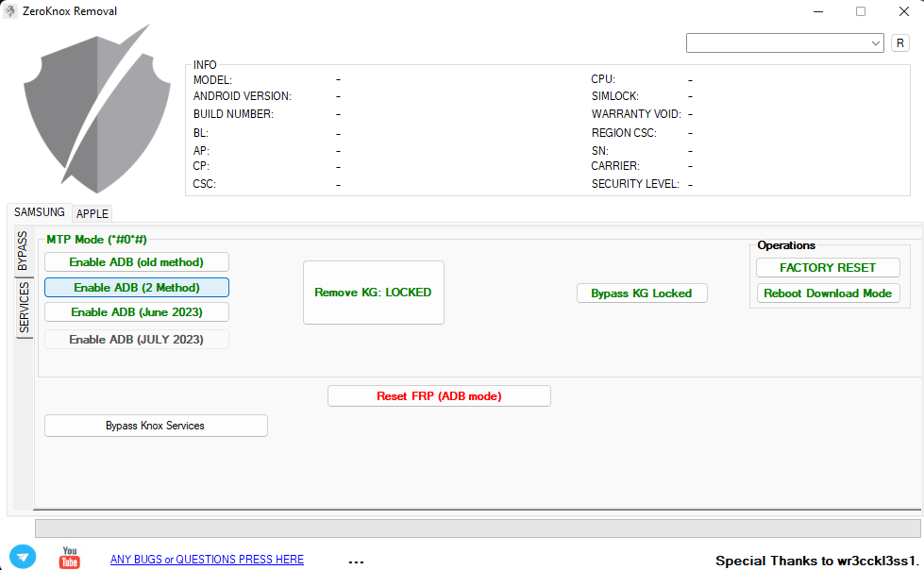The height and width of the screenshot is (570, 924).
Task: Click Enable ADB (JULY 2023)
Action: [137, 340]
